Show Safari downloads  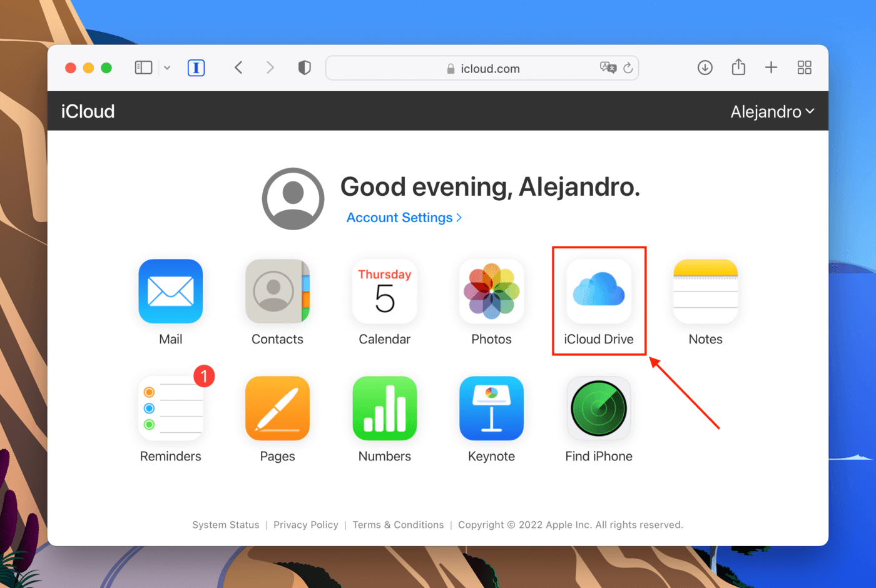click(705, 68)
